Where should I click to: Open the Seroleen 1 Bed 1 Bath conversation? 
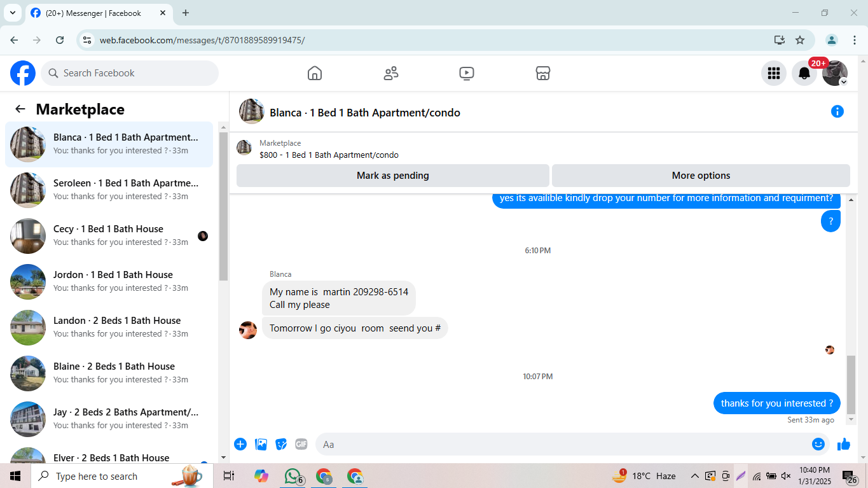(109, 190)
